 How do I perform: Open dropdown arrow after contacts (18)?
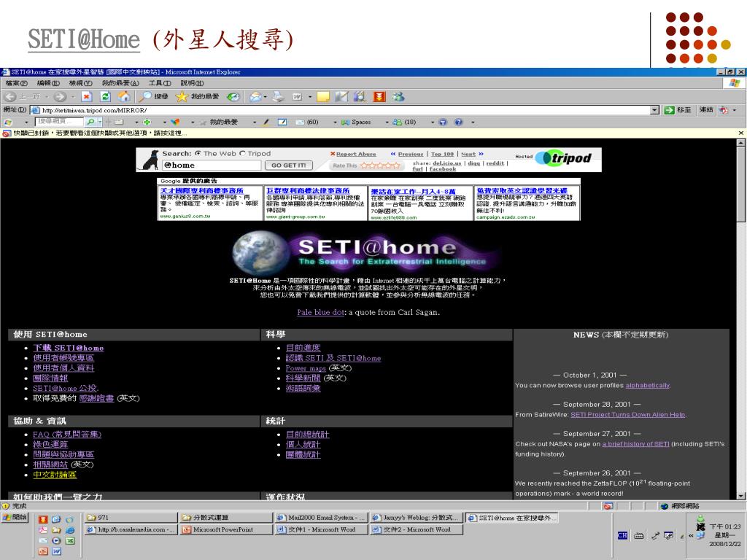[432, 122]
